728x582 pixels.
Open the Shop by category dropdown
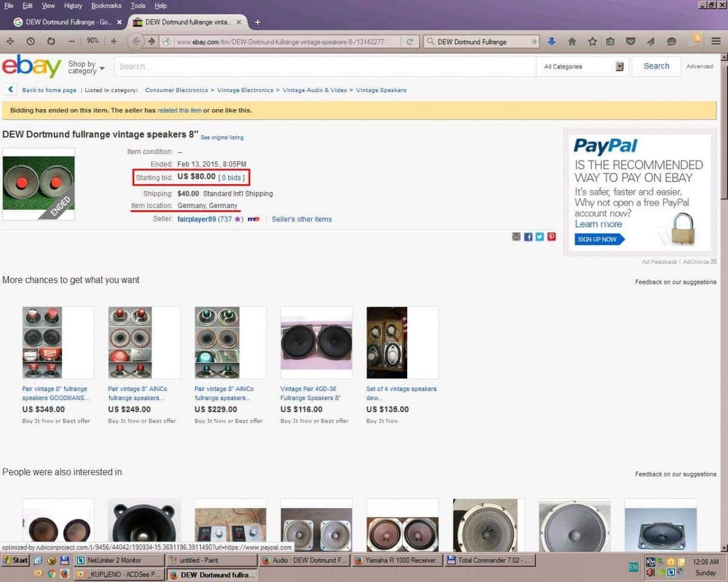(x=86, y=67)
